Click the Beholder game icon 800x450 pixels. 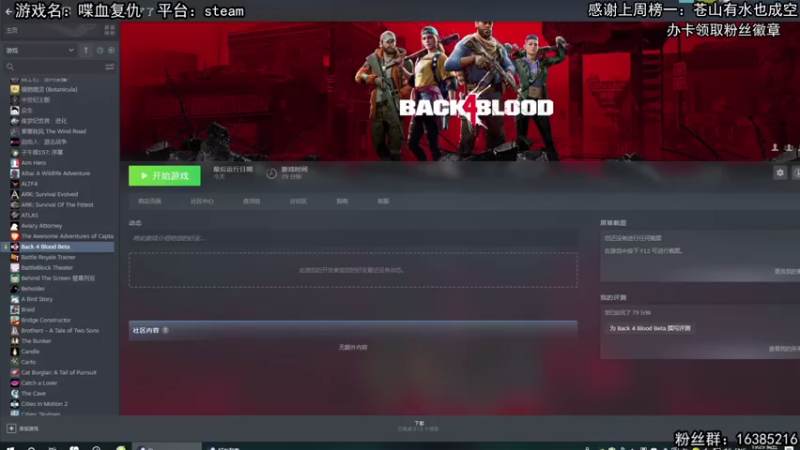[x=15, y=289]
